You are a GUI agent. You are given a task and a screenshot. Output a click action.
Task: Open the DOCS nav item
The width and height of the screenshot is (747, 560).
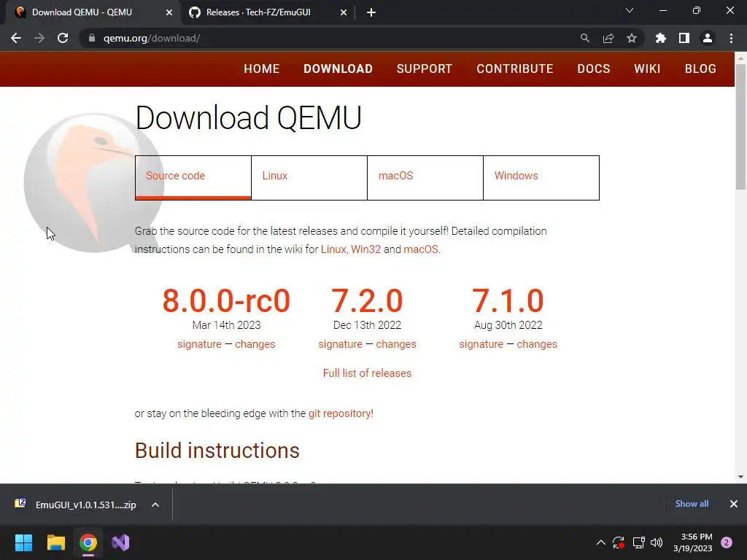click(x=594, y=69)
